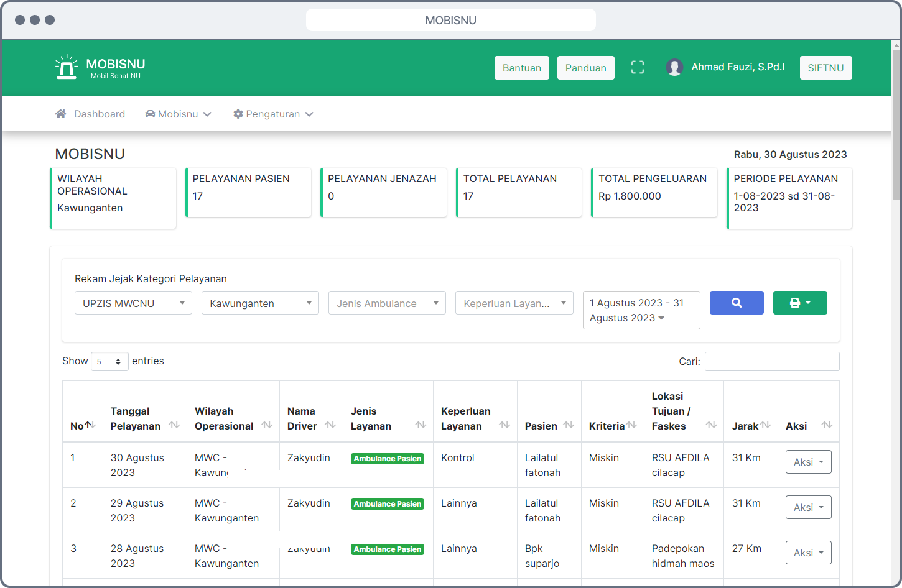This screenshot has width=902, height=588.
Task: Open the green print dropdown button
Action: click(800, 303)
